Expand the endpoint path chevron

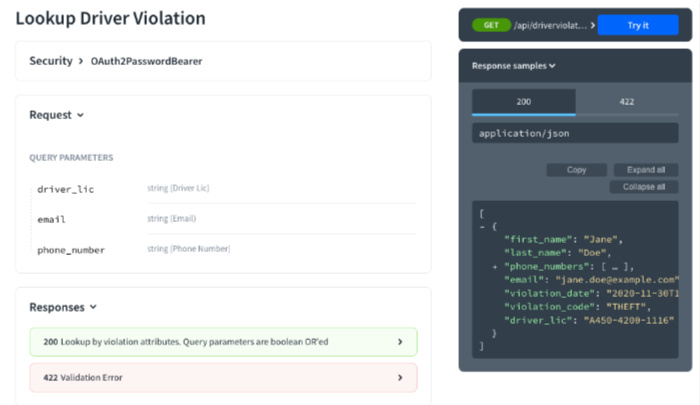(593, 25)
